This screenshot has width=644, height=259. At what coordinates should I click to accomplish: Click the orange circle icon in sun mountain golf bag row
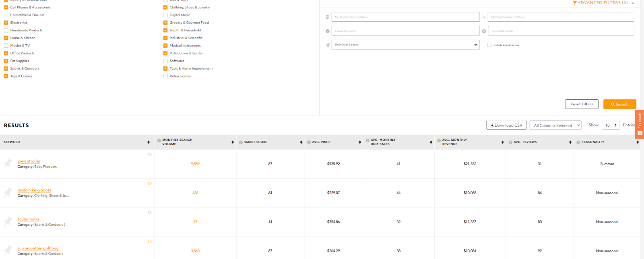(150, 241)
